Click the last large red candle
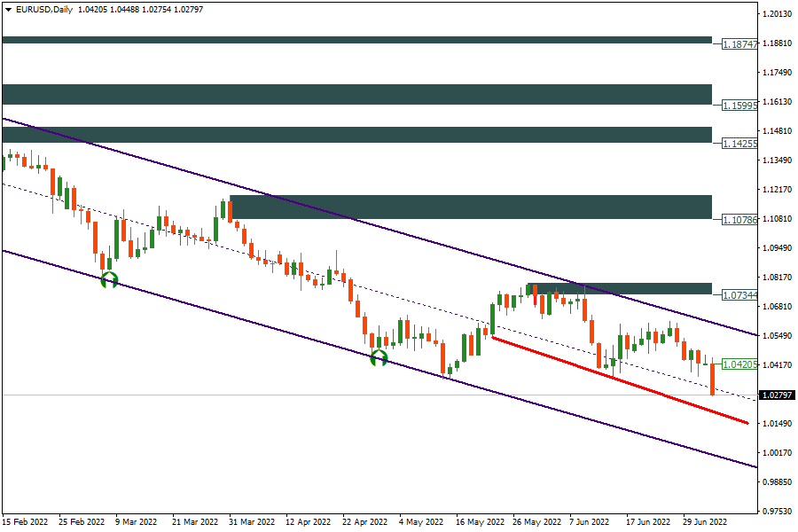The width and height of the screenshot is (798, 532). 713,379
